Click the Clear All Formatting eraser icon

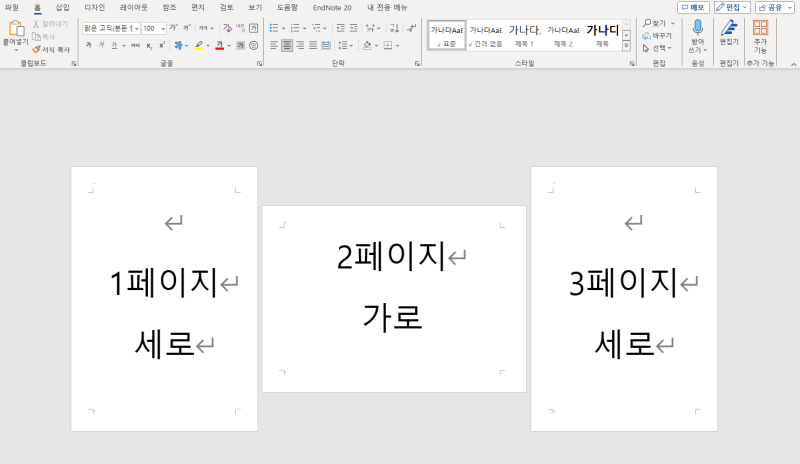coord(227,28)
